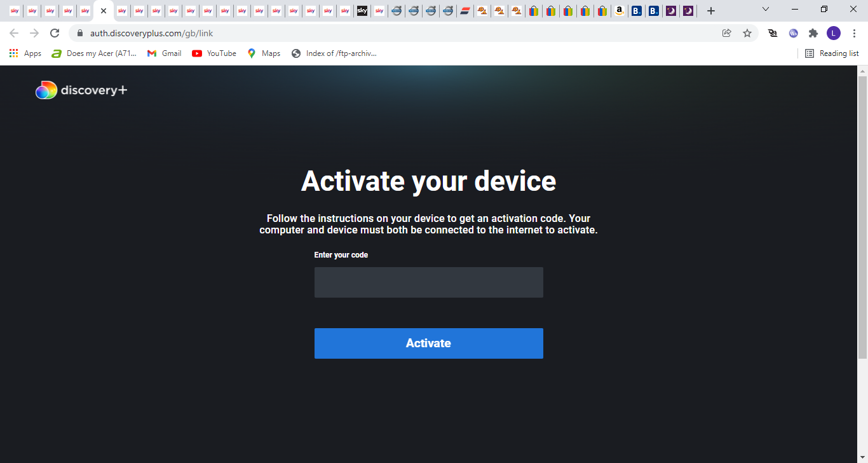Close the current discovery+ tab
The width and height of the screenshot is (868, 463).
point(104,11)
